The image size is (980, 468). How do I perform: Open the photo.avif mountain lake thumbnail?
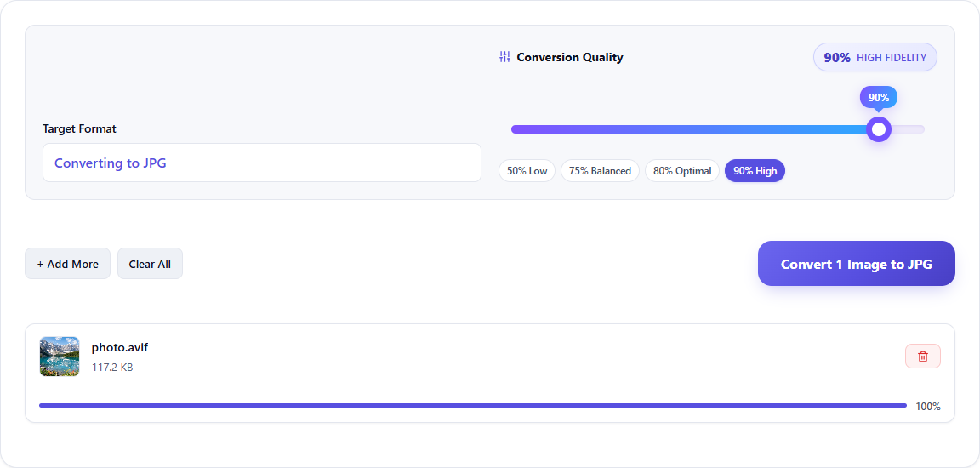point(60,357)
